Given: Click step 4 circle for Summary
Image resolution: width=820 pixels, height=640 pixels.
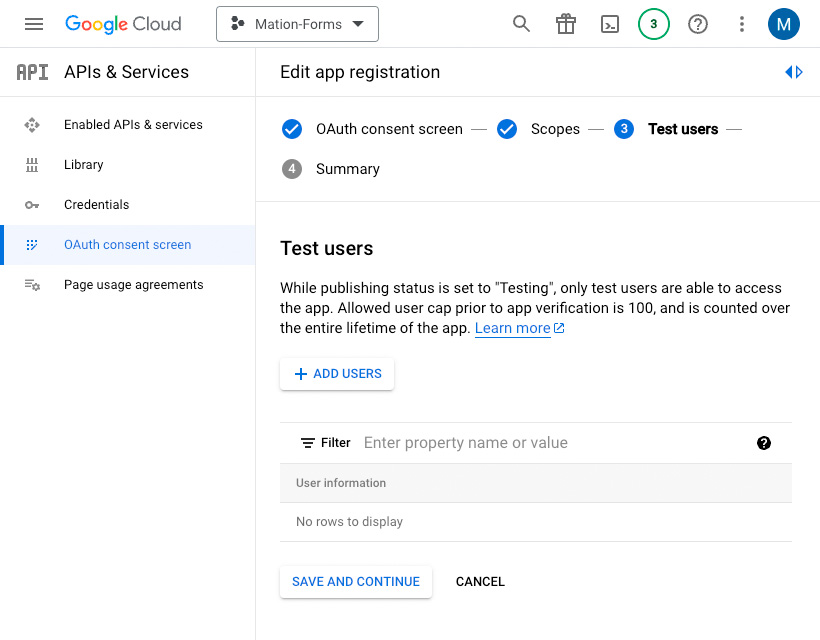Looking at the screenshot, I should point(292,169).
